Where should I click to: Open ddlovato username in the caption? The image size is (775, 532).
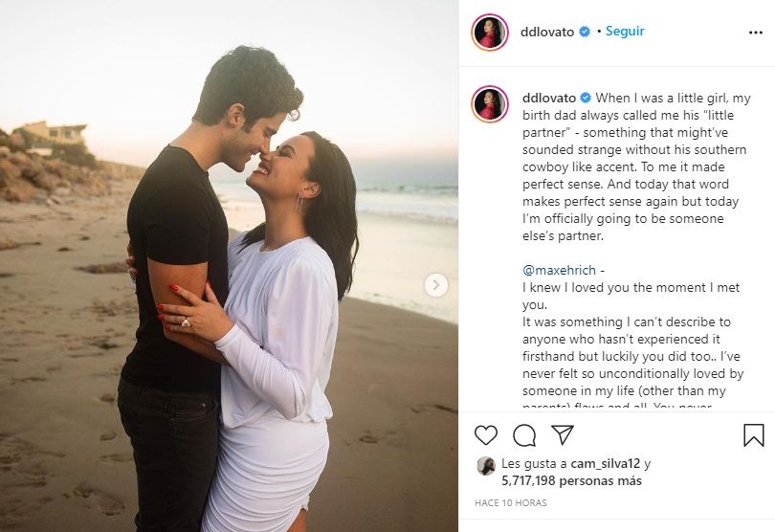(x=549, y=98)
